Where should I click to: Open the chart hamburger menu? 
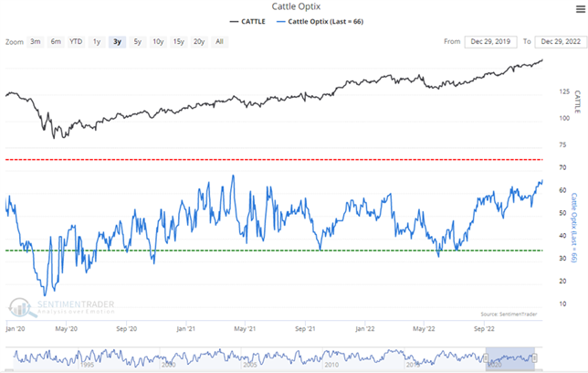pyautogui.click(x=577, y=6)
